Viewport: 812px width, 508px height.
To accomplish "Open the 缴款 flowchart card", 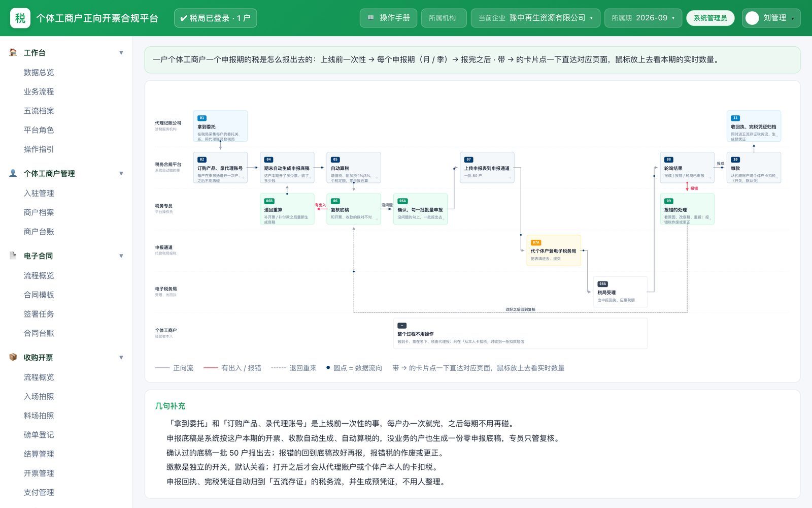I will click(754, 168).
